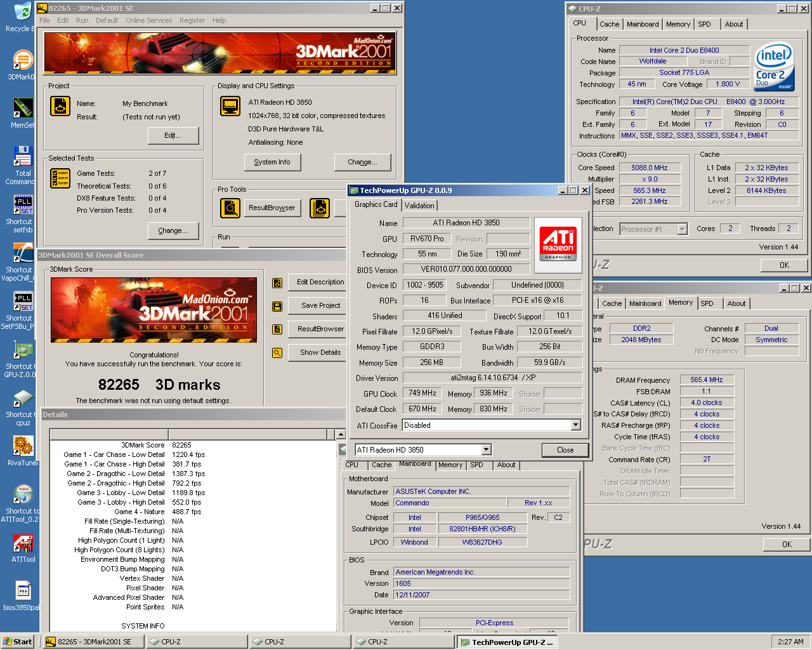The width and height of the screenshot is (812, 650).
Task: Switch to the Validation tab in GPU-Z
Action: coord(419,206)
